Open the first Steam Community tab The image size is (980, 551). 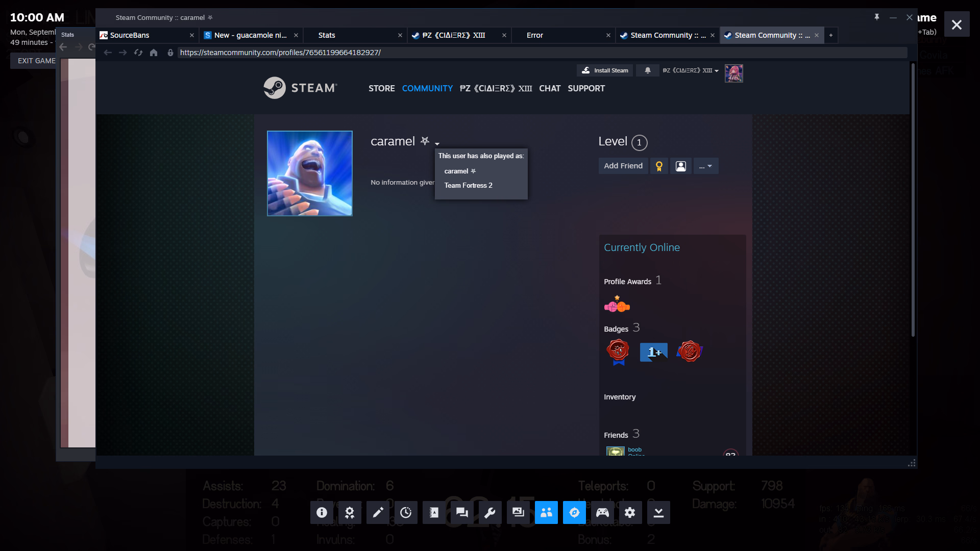click(668, 35)
